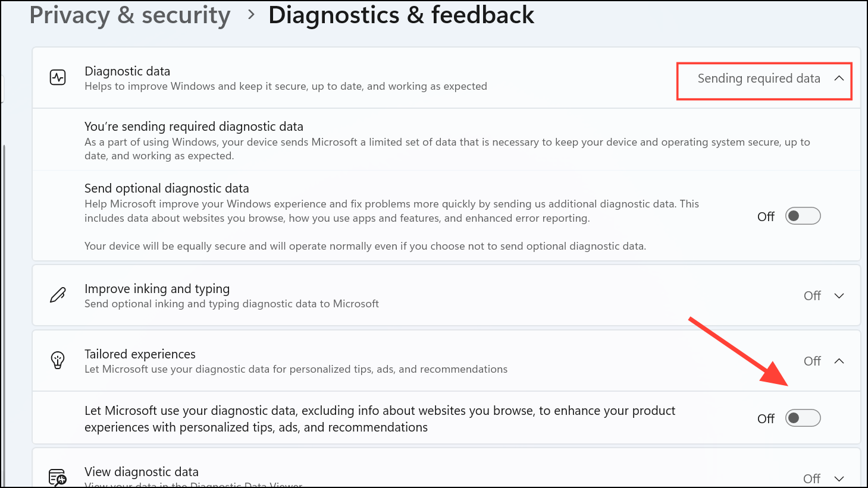Navigate back via the Privacy & security breadcrumb
The width and height of the screenshot is (868, 488).
pyautogui.click(x=130, y=15)
